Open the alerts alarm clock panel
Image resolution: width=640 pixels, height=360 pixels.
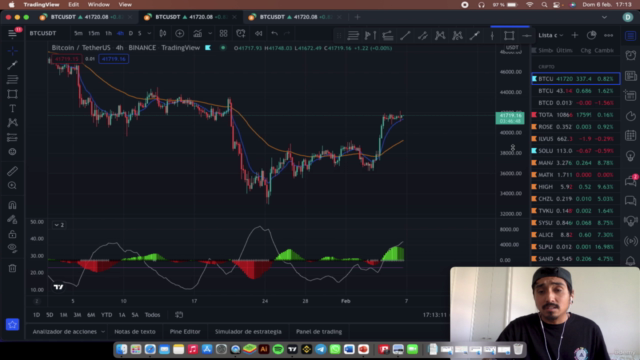[x=631, y=55]
